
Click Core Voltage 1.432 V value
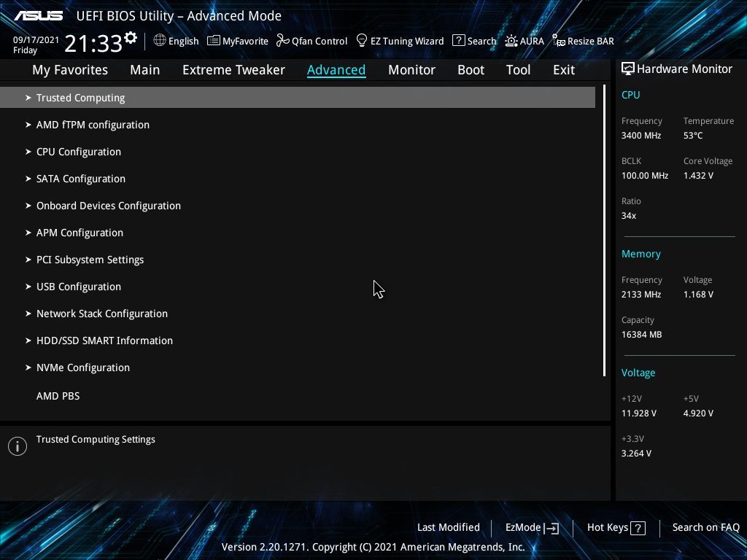tap(698, 176)
